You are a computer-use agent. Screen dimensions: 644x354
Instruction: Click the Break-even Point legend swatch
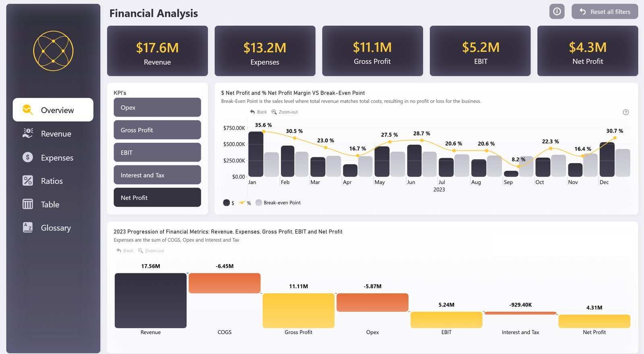tap(259, 202)
